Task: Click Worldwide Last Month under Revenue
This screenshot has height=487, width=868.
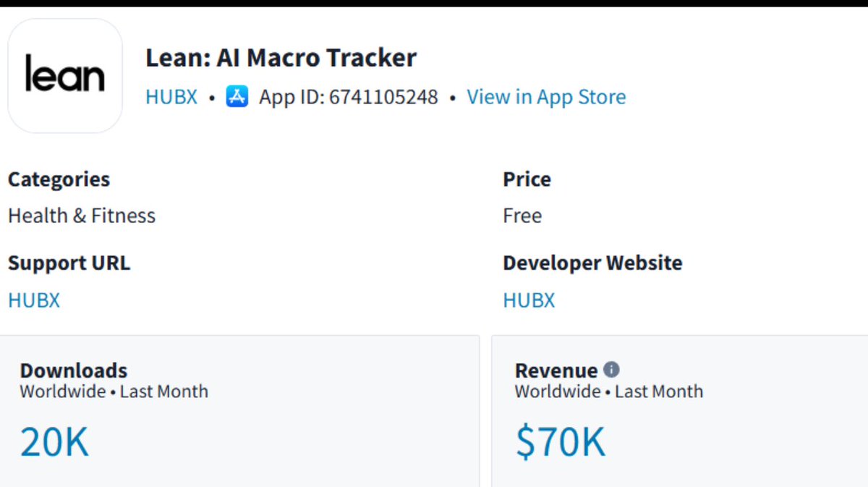Action: pyautogui.click(x=609, y=391)
